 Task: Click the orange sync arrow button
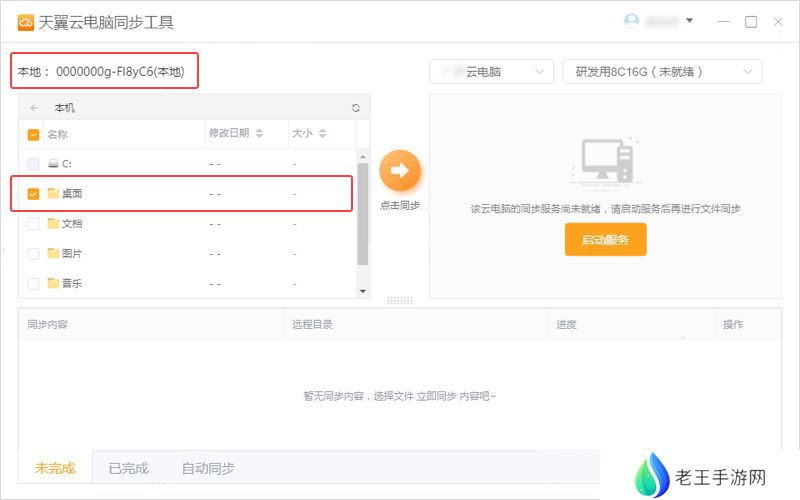coord(399,170)
